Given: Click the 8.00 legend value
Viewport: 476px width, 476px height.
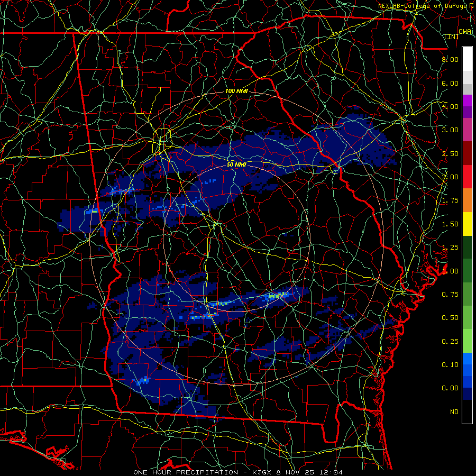Looking at the screenshot, I should pyautogui.click(x=450, y=59).
